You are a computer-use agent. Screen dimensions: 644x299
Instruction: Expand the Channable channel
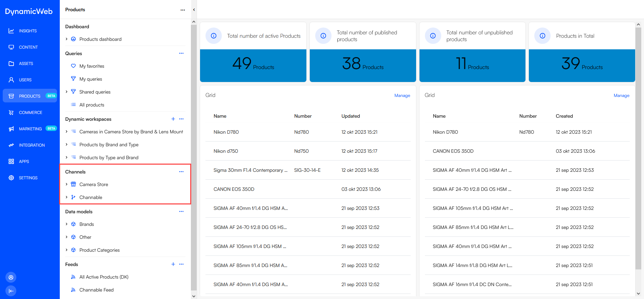[x=67, y=197]
